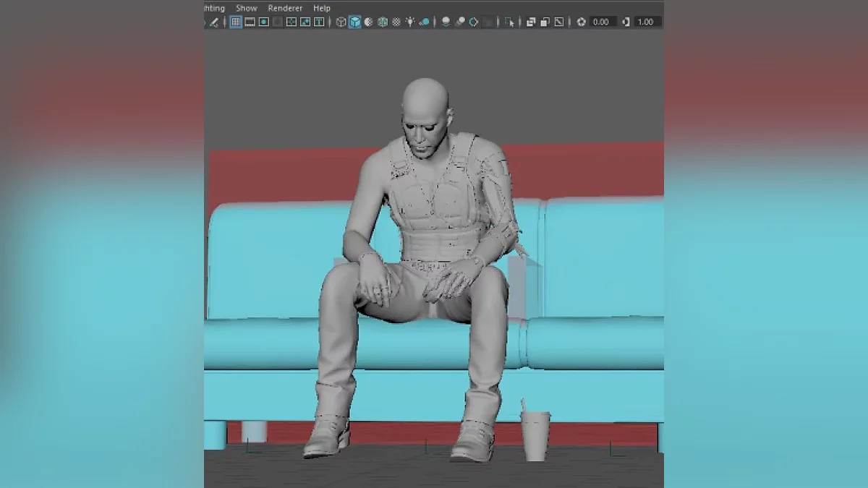This screenshot has height=488, width=868.
Task: Enable Use Default Material icon
Action: [368, 22]
